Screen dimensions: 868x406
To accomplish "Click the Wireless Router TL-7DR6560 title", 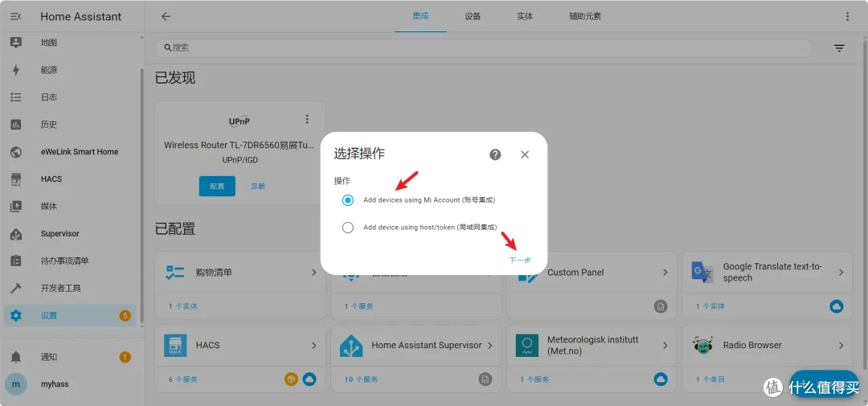I will pyautogui.click(x=240, y=146).
